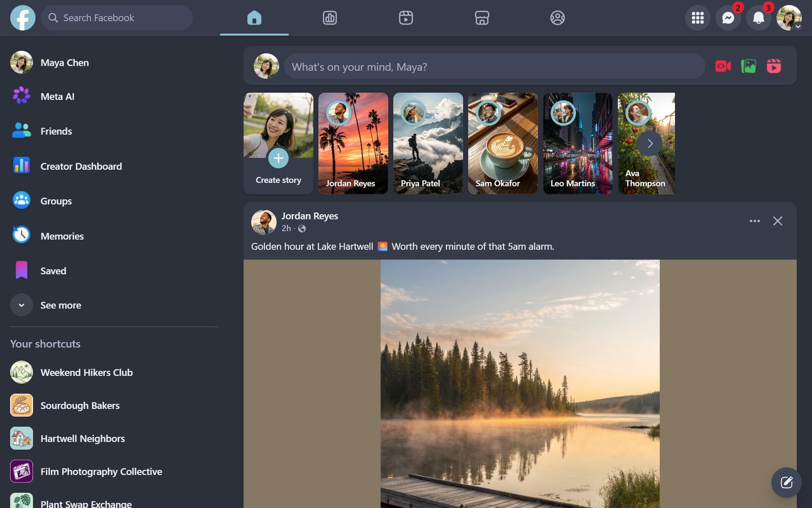View Jordan Reyes story
This screenshot has height=508, width=812.
click(x=353, y=143)
